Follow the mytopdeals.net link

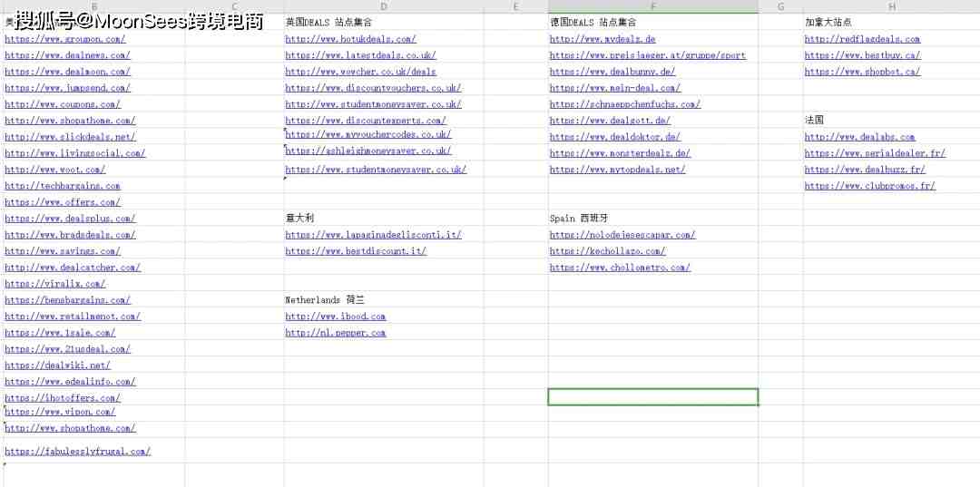tap(618, 170)
